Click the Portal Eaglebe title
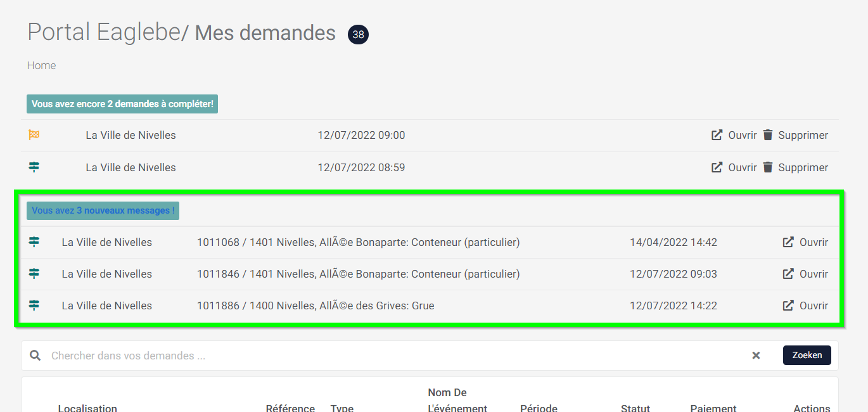Screen dimensions: 868x412 coord(104,32)
